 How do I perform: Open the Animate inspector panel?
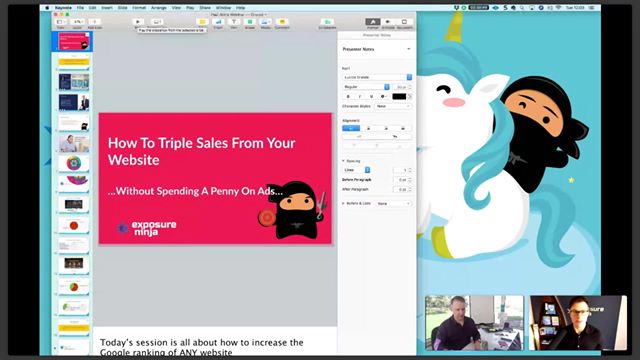click(x=388, y=22)
